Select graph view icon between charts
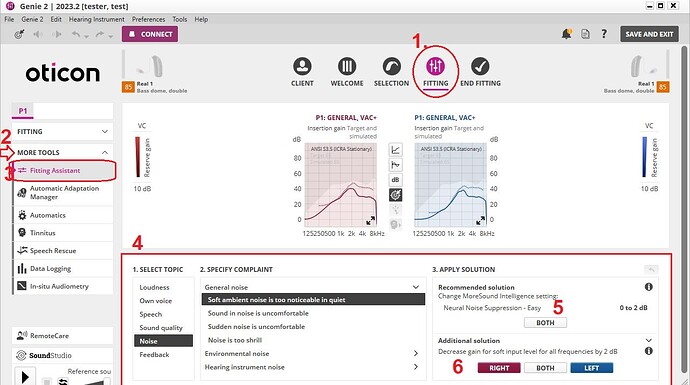Image resolution: width=690 pixels, height=385 pixels. (396, 150)
